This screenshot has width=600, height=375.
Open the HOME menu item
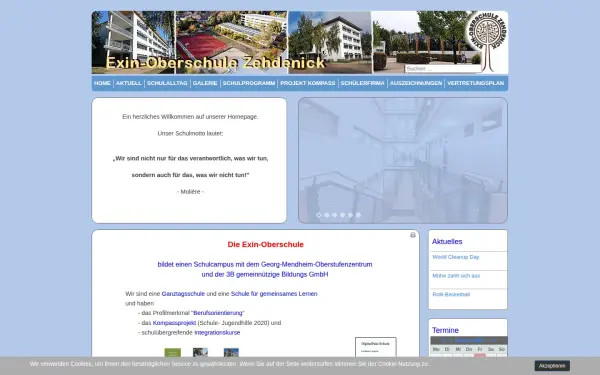tap(102, 83)
